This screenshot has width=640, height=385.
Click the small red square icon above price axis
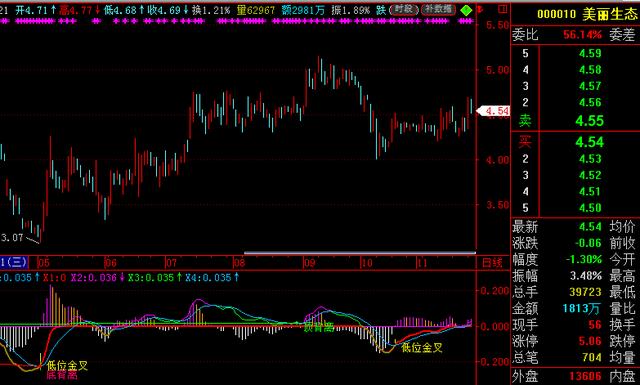[x=504, y=9]
